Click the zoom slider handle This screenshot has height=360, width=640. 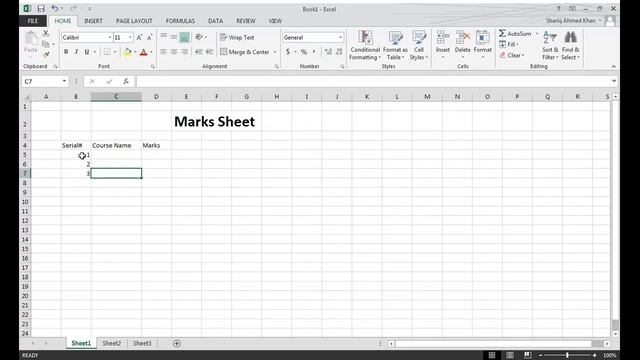[x=567, y=355]
